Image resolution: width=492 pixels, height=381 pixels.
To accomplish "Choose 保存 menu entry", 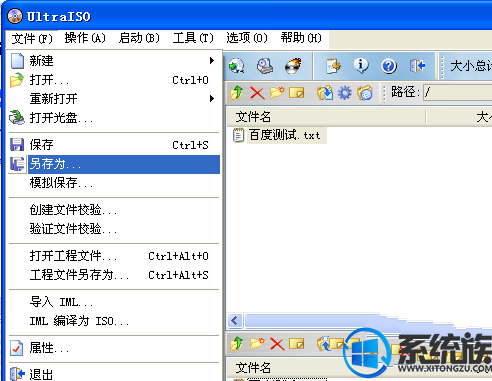I will click(114, 145).
